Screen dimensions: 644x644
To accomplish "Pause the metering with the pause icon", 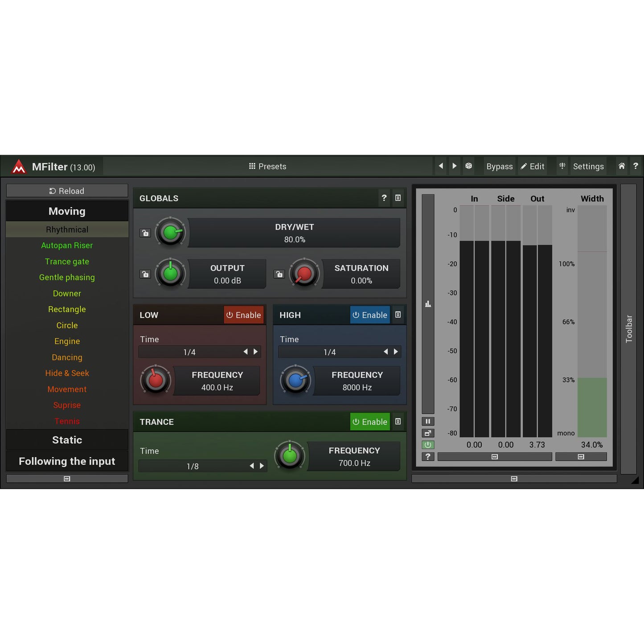I will [428, 421].
